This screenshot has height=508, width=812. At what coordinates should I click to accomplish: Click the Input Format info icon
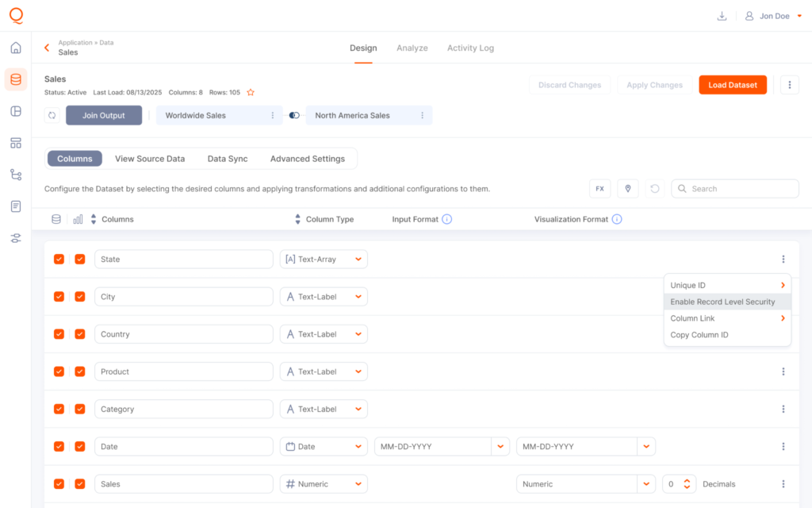(x=446, y=219)
